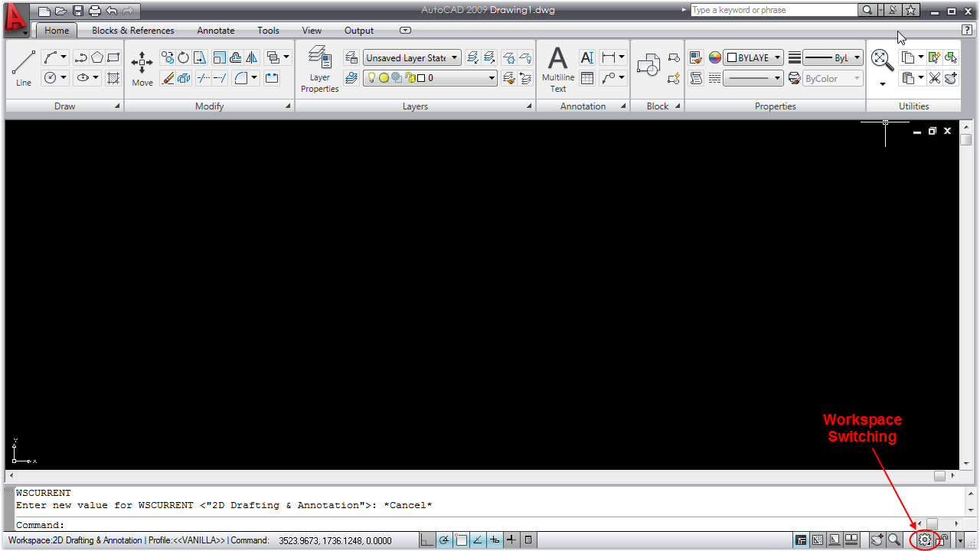Screen dimensions: 980x551
Task: Switch to the Annotate ribbon tab
Action: click(215, 31)
